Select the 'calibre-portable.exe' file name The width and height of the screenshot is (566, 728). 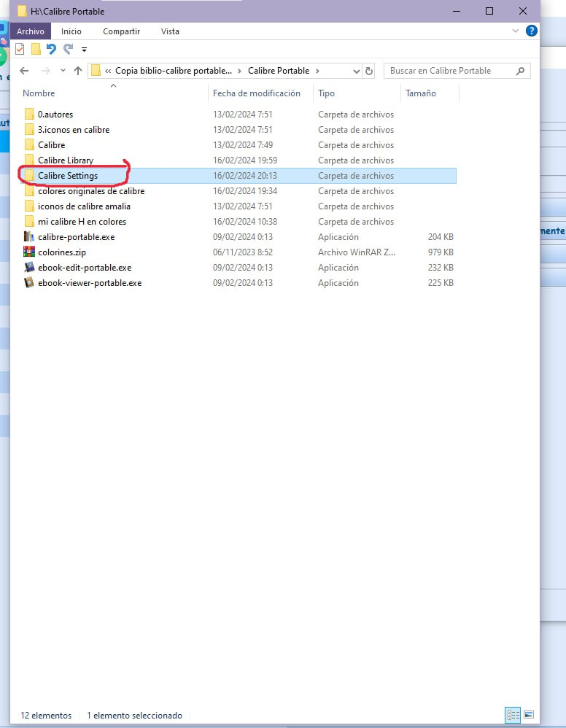coord(76,237)
